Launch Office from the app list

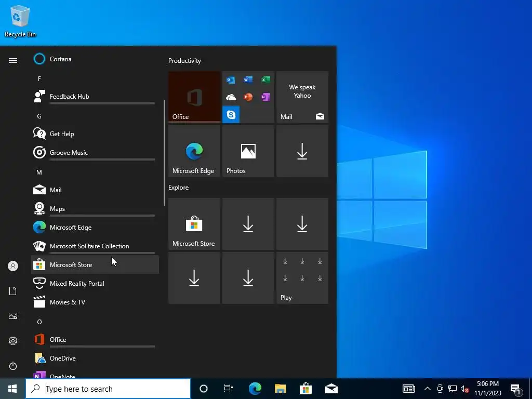coord(95,339)
